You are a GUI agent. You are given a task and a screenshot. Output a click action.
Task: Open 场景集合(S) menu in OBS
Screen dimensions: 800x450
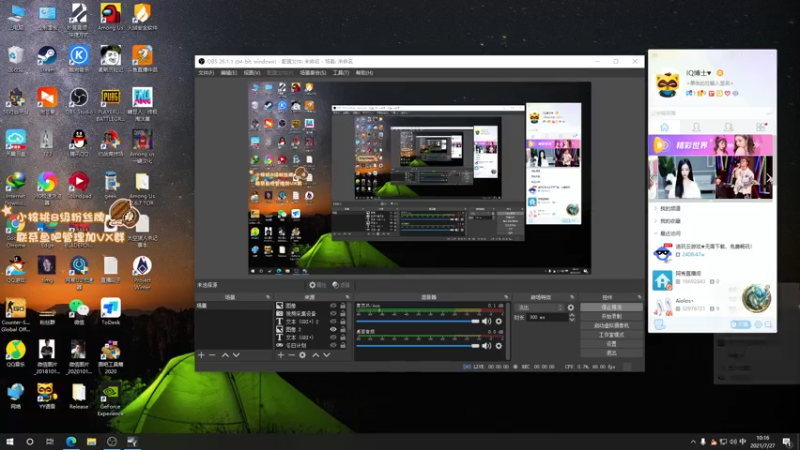313,73
